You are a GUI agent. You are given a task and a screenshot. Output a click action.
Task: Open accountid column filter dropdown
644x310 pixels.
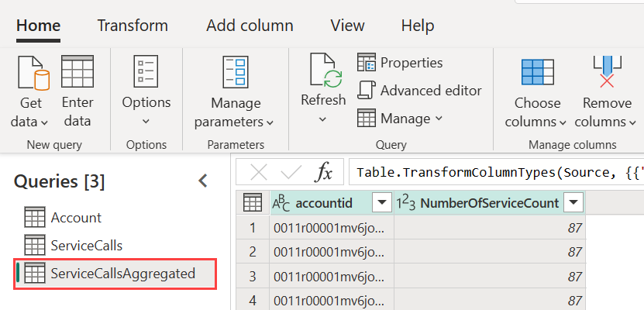tap(381, 203)
